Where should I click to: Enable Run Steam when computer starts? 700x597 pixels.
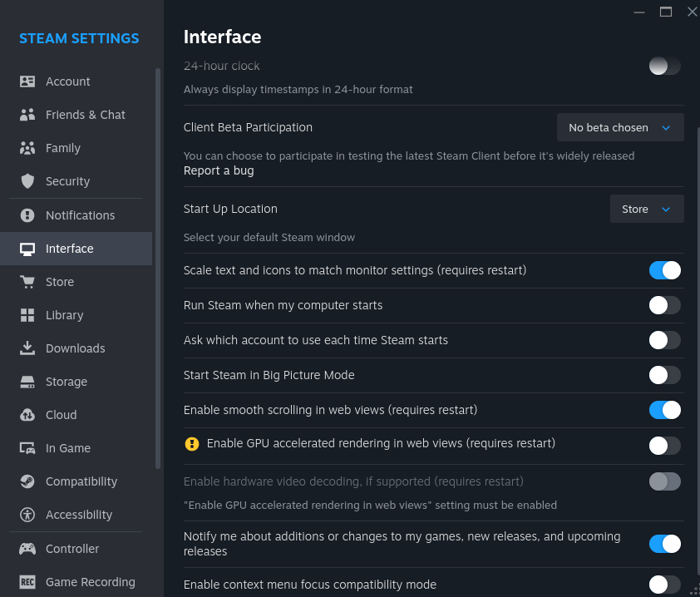pyautogui.click(x=664, y=305)
